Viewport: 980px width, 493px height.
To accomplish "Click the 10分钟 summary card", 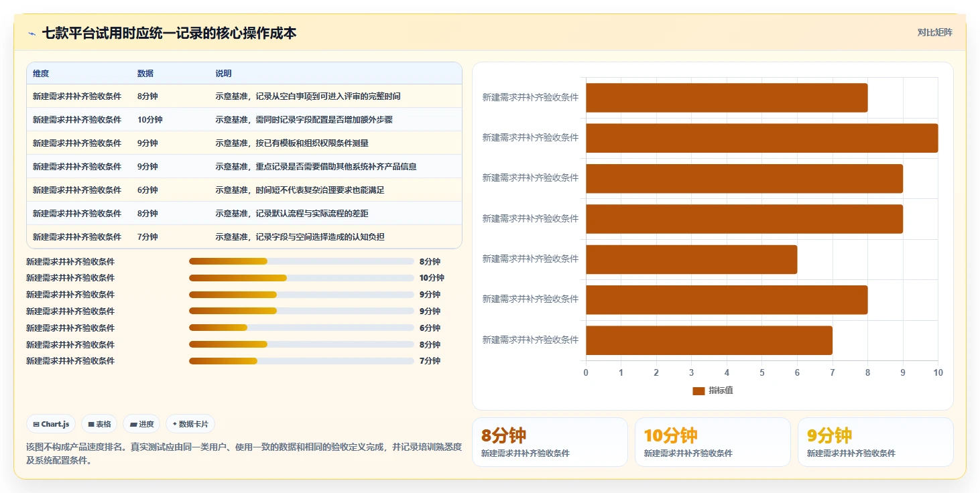I will point(713,442).
